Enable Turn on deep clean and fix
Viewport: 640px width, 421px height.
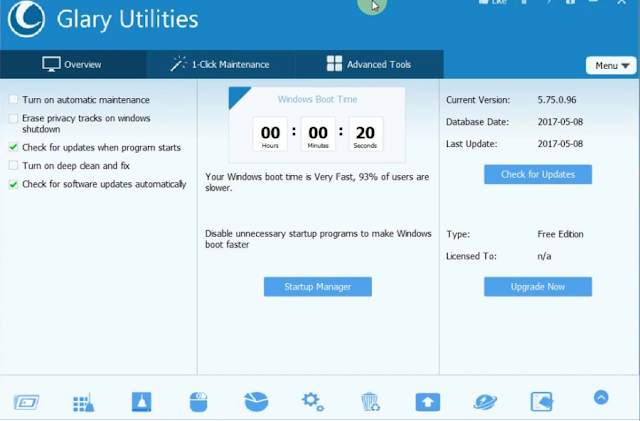click(13, 165)
